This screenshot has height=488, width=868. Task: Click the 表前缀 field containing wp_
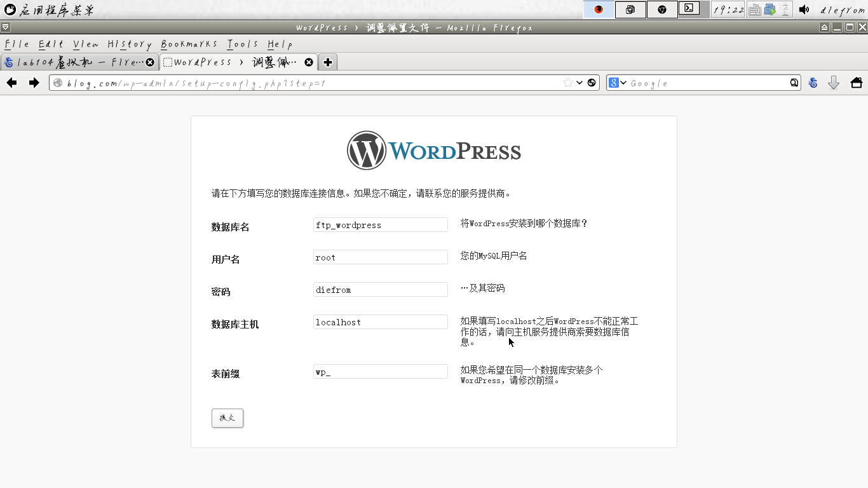click(381, 372)
